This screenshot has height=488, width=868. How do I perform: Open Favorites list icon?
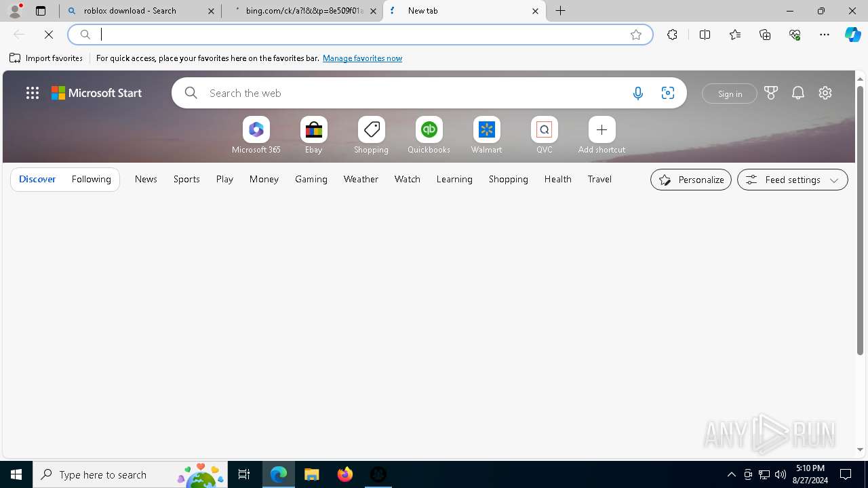click(735, 35)
